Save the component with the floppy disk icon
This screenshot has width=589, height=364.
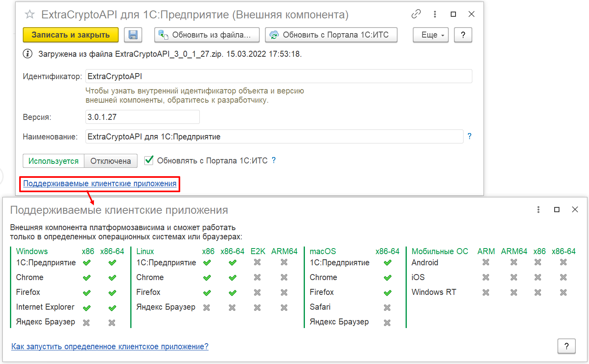pos(133,35)
